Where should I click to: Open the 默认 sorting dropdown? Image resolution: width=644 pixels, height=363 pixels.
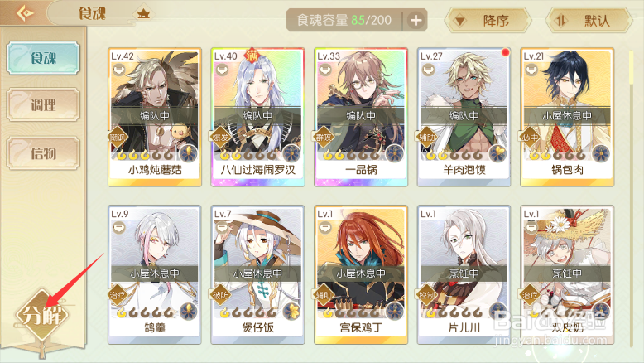589,20
